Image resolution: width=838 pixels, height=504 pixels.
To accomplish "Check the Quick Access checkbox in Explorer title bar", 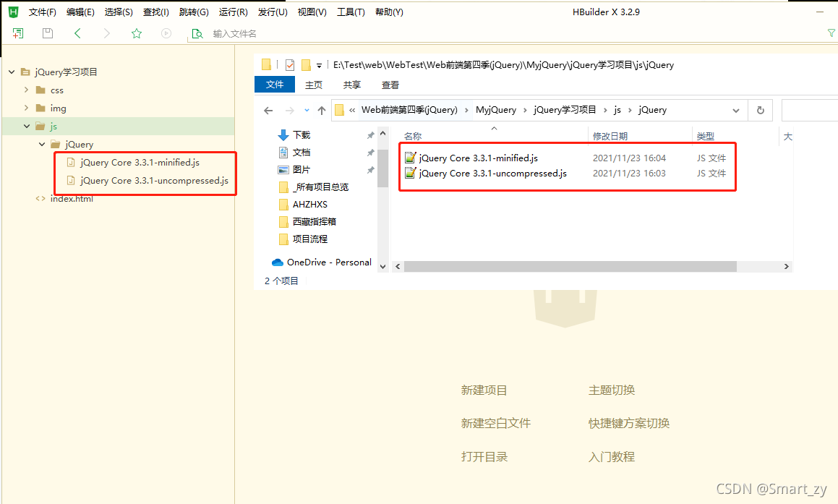I will [289, 64].
